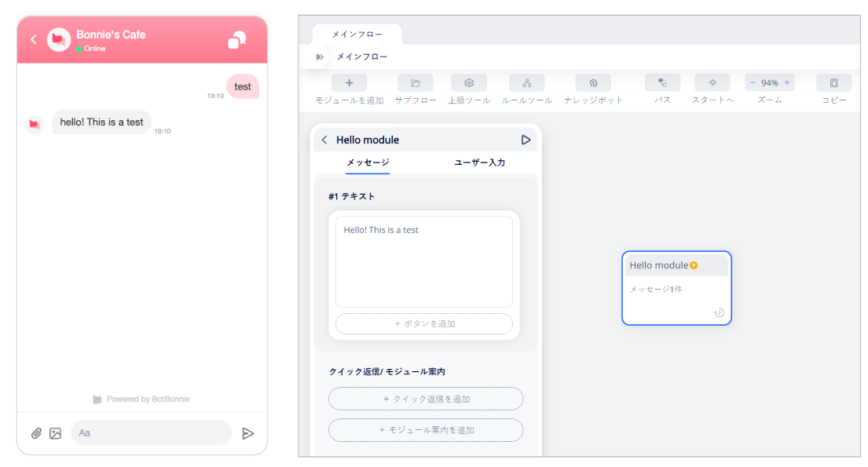
Task: Collapse Hello module panel with back chevron
Action: coord(324,140)
